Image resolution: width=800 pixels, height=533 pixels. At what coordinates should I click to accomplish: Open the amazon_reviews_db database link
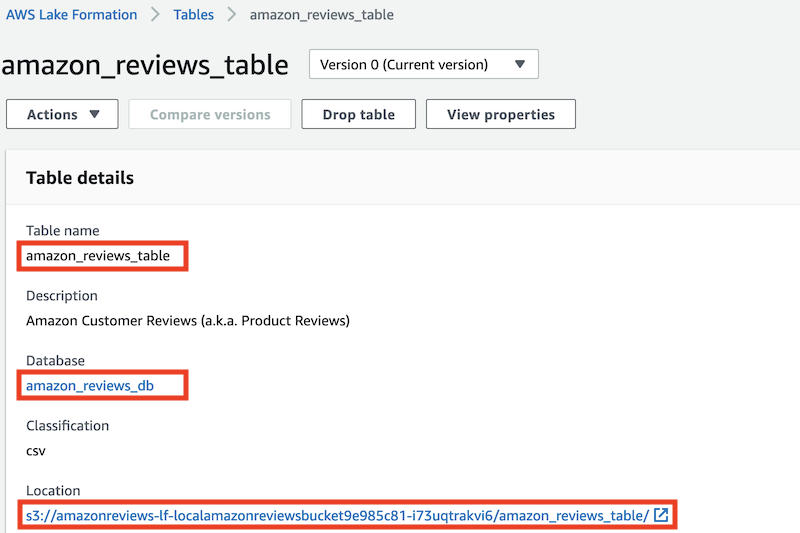(90, 386)
